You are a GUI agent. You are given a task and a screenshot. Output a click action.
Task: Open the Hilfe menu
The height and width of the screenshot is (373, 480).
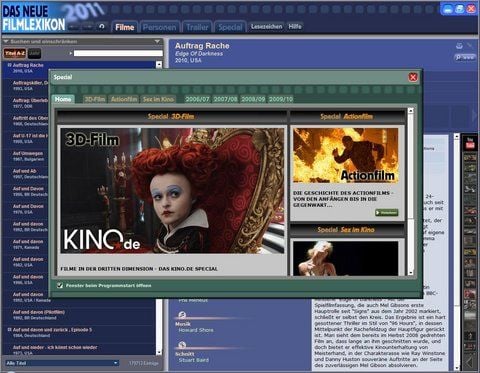pos(295,26)
